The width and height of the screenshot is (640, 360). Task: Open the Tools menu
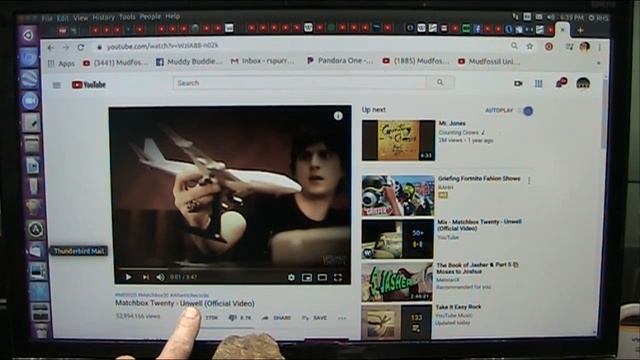coord(127,17)
